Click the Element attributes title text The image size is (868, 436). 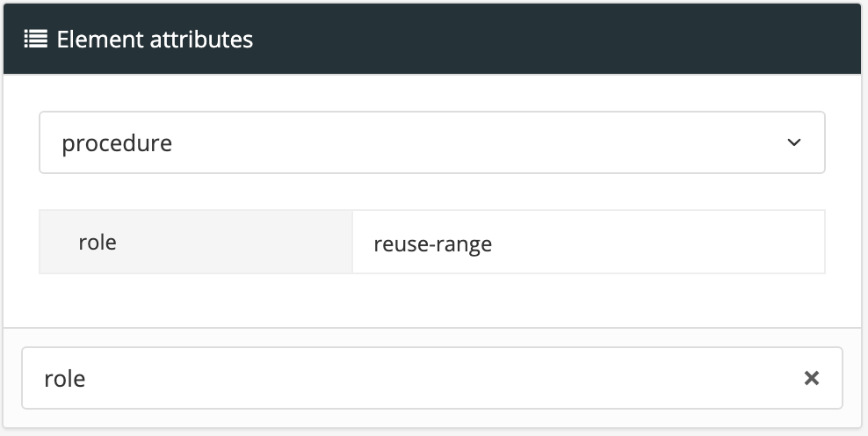coord(155,39)
